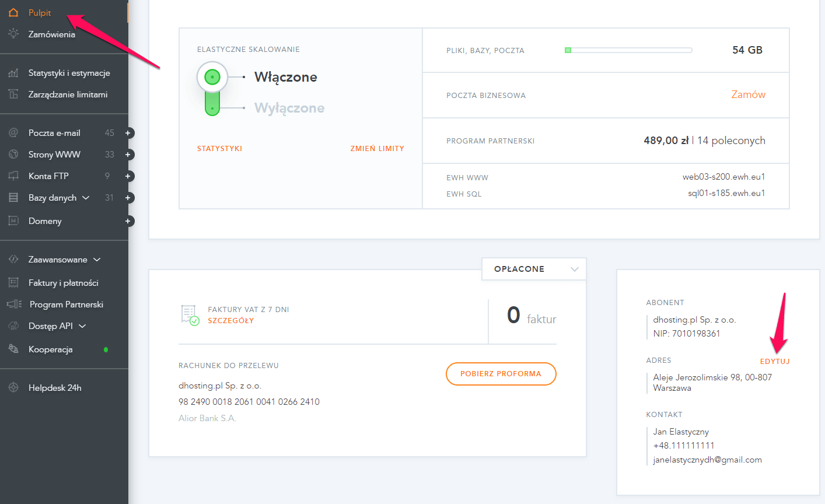Click the Program Partnerski megaphone icon
Viewport: 825px width, 504px height.
pos(14,304)
